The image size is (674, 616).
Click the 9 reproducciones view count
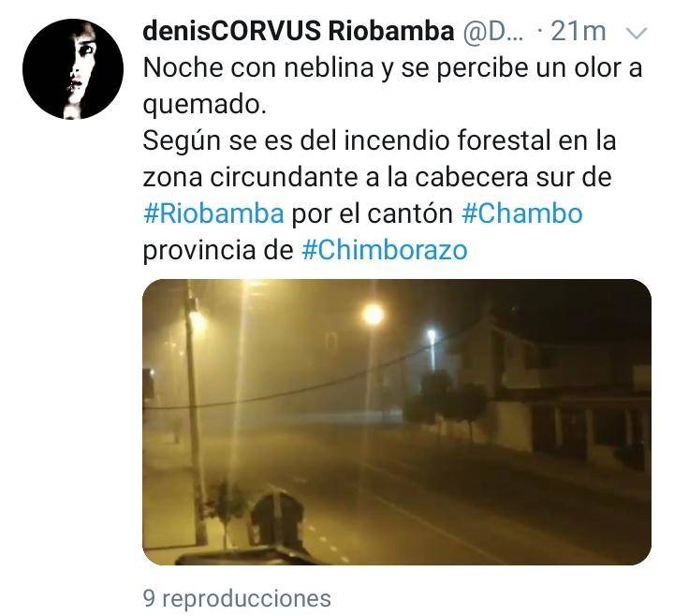point(237,598)
